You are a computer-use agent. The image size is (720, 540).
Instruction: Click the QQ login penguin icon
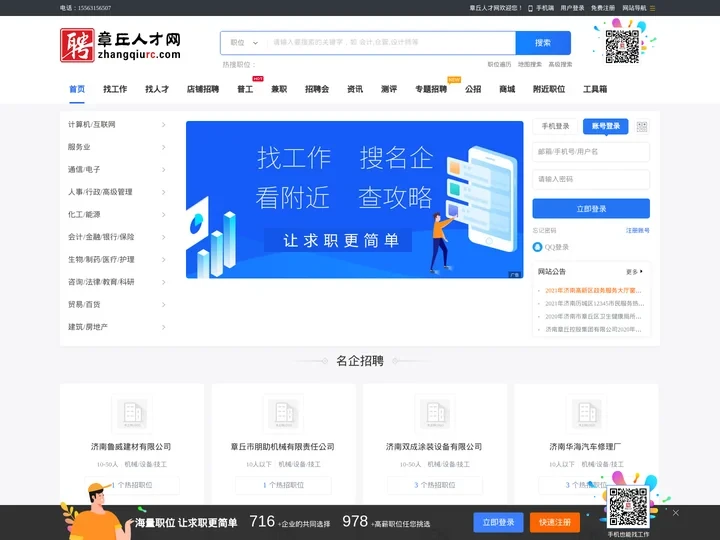(x=537, y=247)
